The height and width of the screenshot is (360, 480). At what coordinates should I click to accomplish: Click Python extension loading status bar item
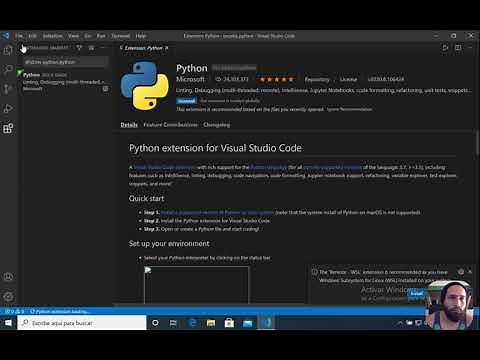(60, 311)
